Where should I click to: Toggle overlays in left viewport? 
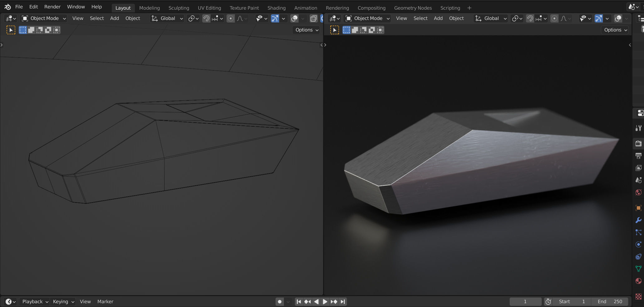click(294, 18)
